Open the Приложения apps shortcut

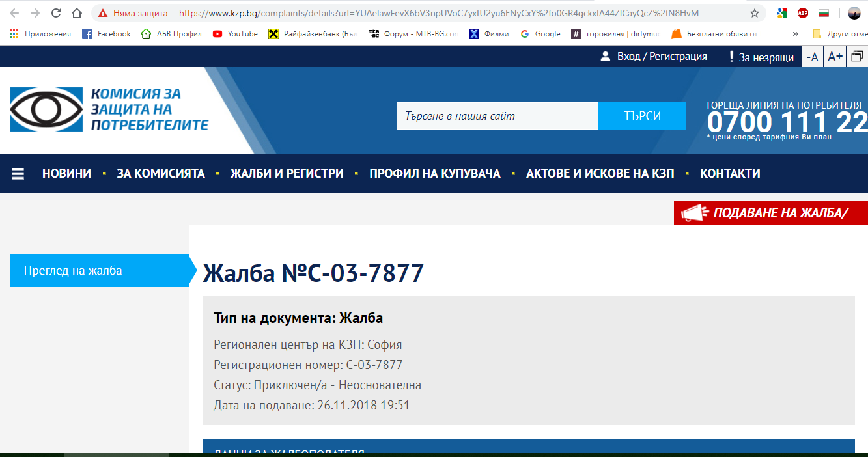[40, 34]
